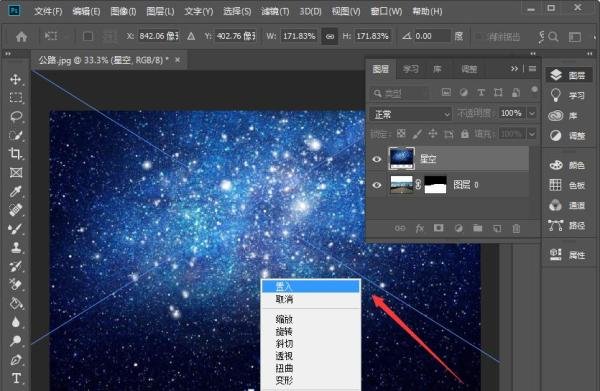The image size is (600, 391).
Task: Toggle lock all padlock icon
Action: pyautogui.click(x=465, y=134)
